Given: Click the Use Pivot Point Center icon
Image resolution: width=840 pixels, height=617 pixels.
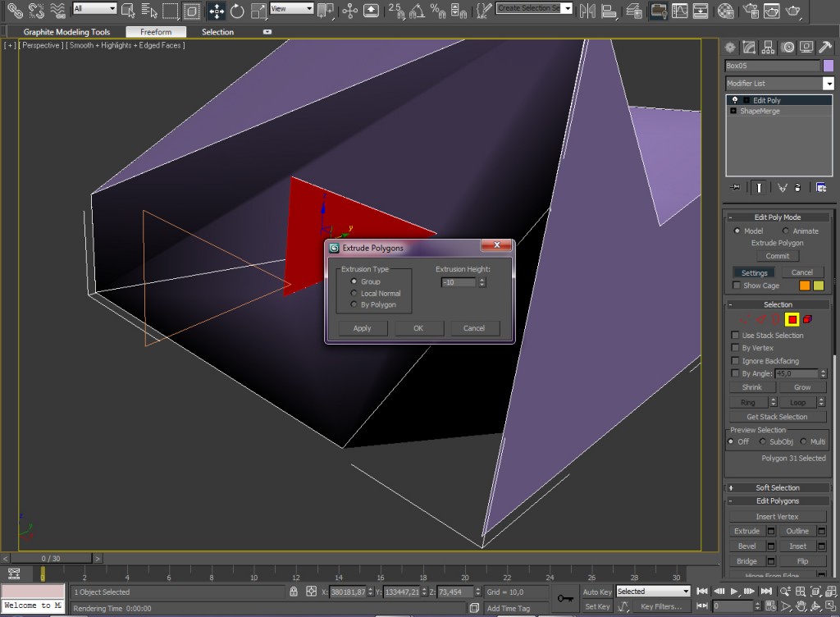Looking at the screenshot, I should pyautogui.click(x=325, y=10).
